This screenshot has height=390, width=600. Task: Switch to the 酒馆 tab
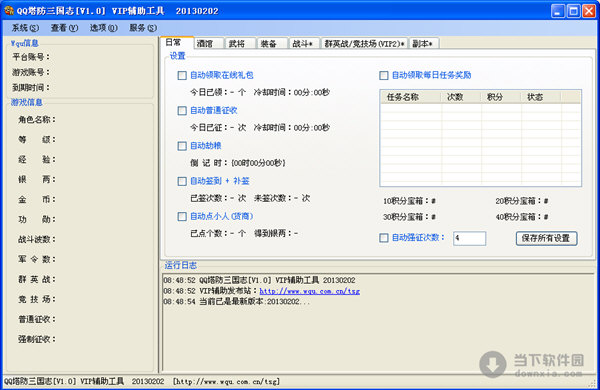tap(209, 44)
